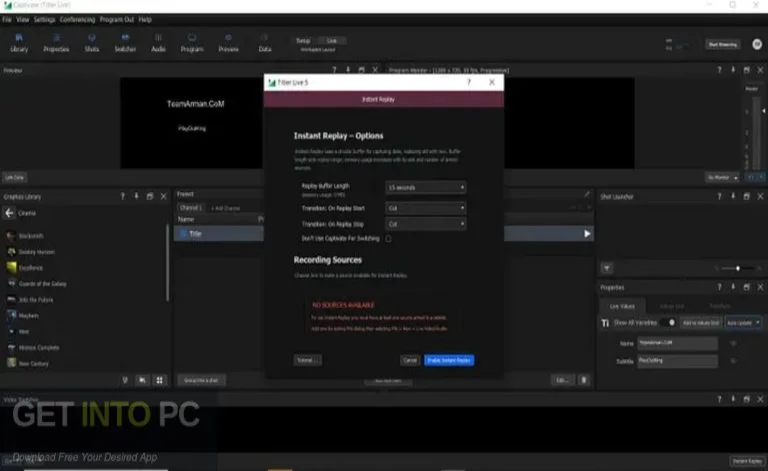Click the Name input field in Properties
The image size is (768, 471).
point(677,343)
